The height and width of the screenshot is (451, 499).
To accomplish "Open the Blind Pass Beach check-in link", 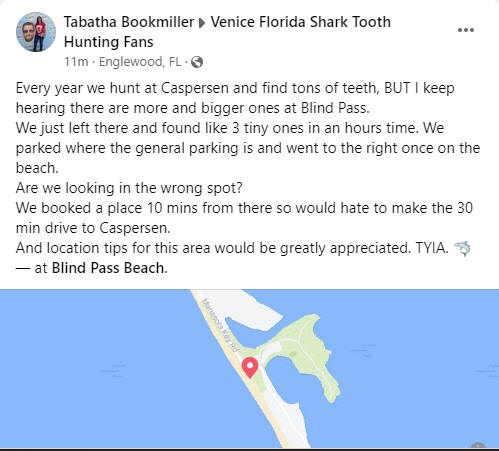I will (x=108, y=268).
